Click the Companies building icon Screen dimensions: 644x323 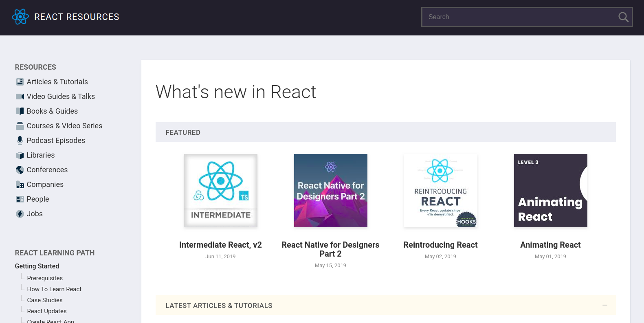click(20, 185)
